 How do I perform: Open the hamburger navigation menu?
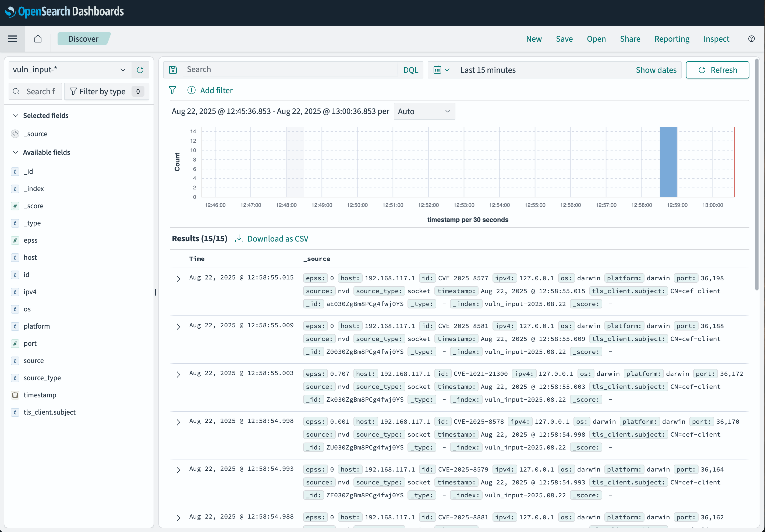tap(12, 39)
